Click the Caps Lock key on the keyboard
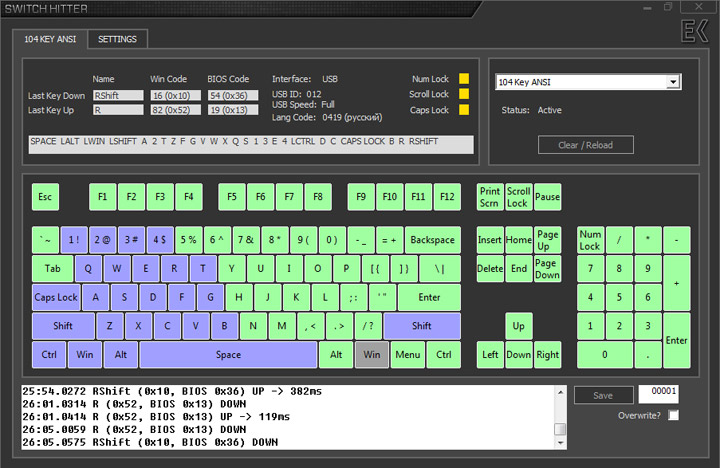 click(56, 298)
